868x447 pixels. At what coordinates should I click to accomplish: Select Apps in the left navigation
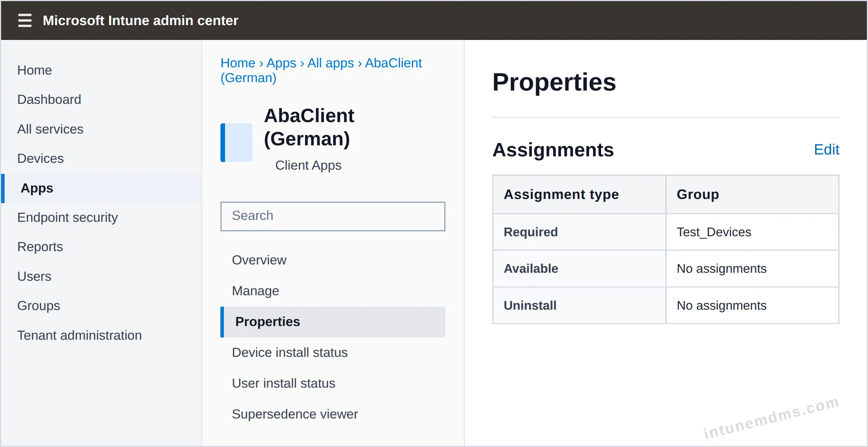click(x=101, y=188)
